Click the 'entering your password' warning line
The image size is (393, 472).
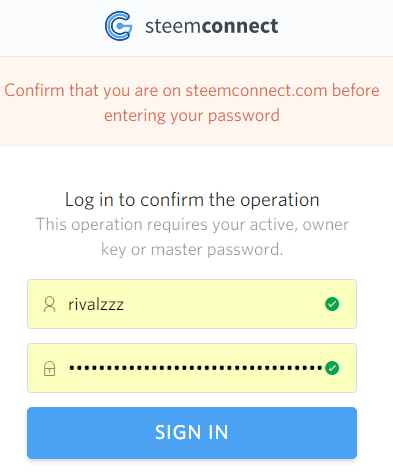(x=192, y=116)
